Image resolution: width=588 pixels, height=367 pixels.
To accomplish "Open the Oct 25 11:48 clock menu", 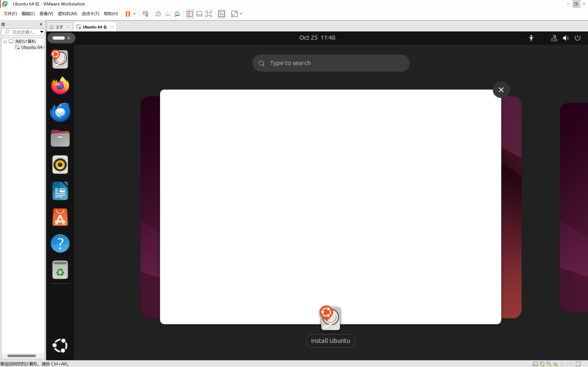I will click(x=317, y=38).
